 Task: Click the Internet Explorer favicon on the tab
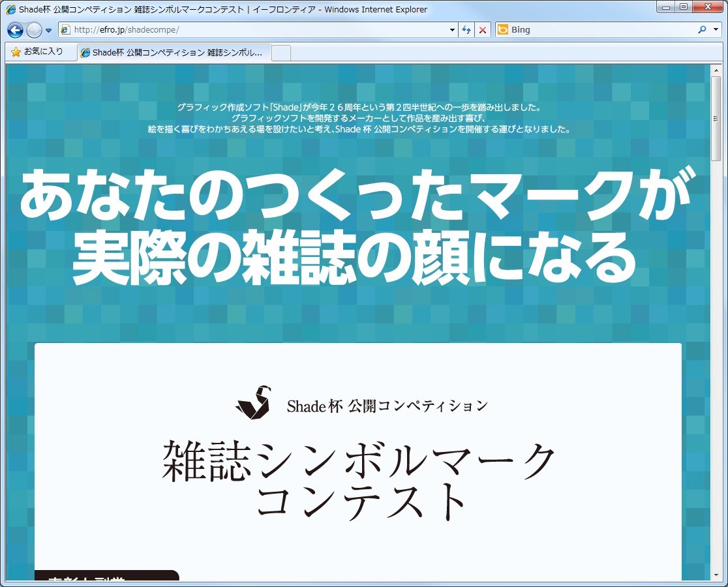(x=85, y=52)
